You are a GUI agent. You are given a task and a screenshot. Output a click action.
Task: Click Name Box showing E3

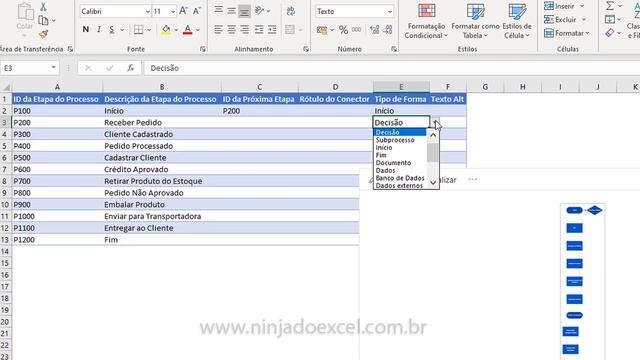pos(25,68)
